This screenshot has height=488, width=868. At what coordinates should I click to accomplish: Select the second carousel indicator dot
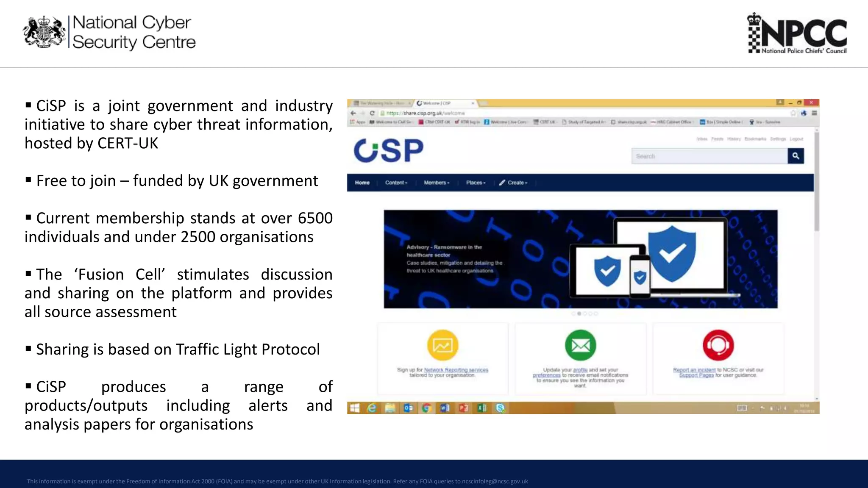(579, 314)
